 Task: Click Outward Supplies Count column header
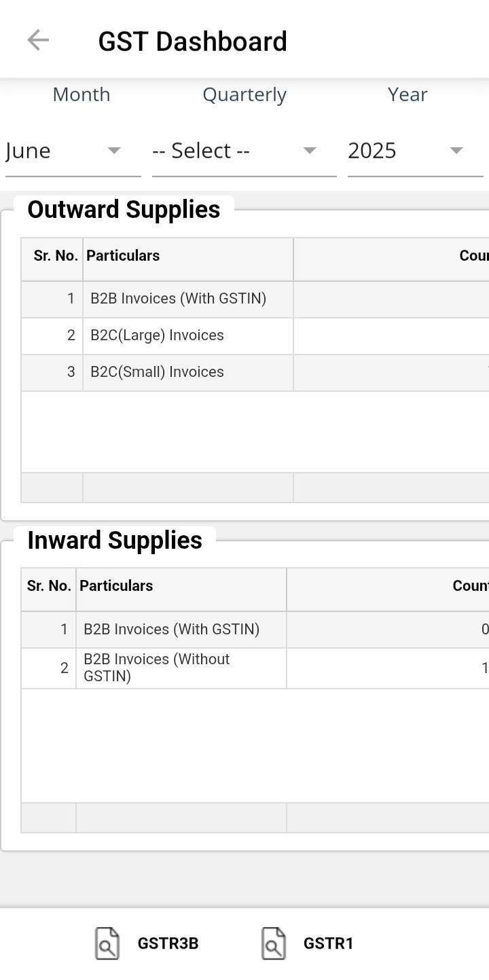point(473,256)
